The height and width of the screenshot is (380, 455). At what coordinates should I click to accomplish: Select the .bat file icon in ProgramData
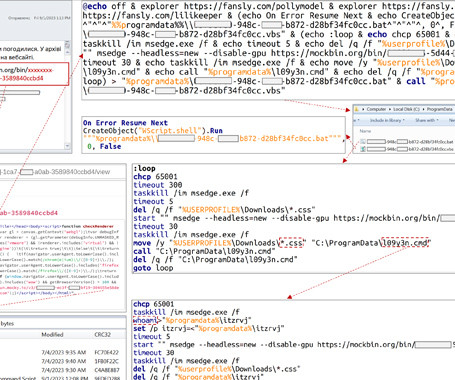[363, 142]
